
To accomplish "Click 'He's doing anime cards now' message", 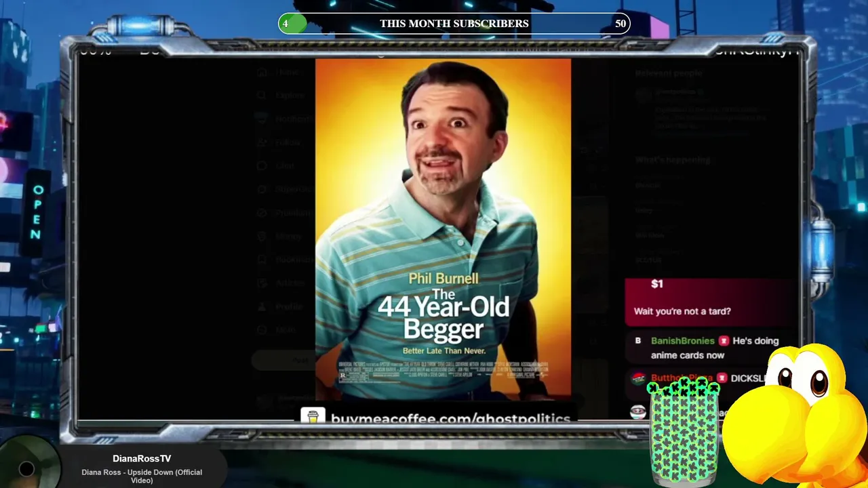I will (715, 348).
